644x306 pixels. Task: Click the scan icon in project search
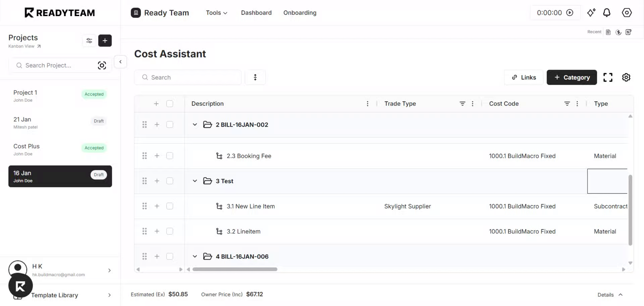102,65
